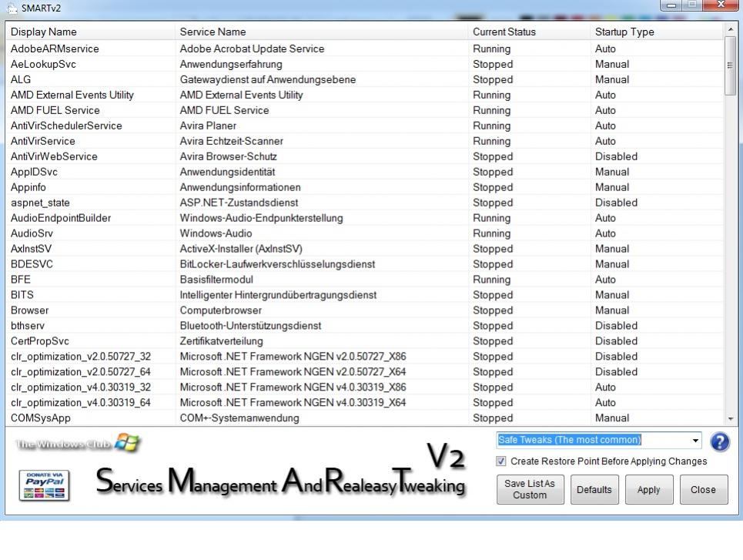Click Windows-Audio-Endpunkterstellung service name

[261, 218]
